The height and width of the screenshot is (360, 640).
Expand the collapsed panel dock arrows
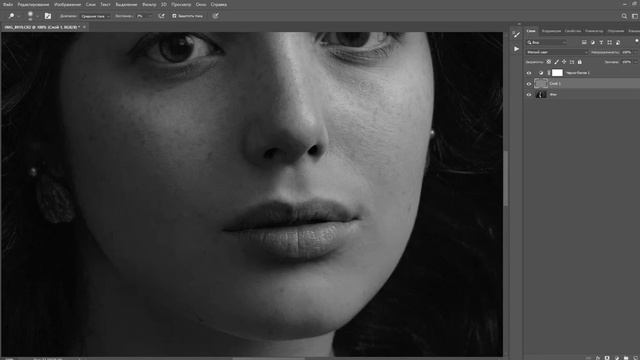519,24
